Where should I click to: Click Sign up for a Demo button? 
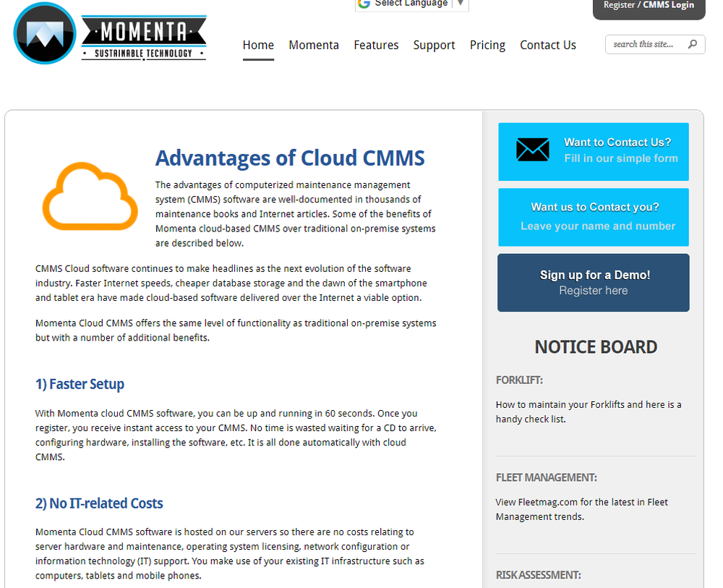coord(594,283)
